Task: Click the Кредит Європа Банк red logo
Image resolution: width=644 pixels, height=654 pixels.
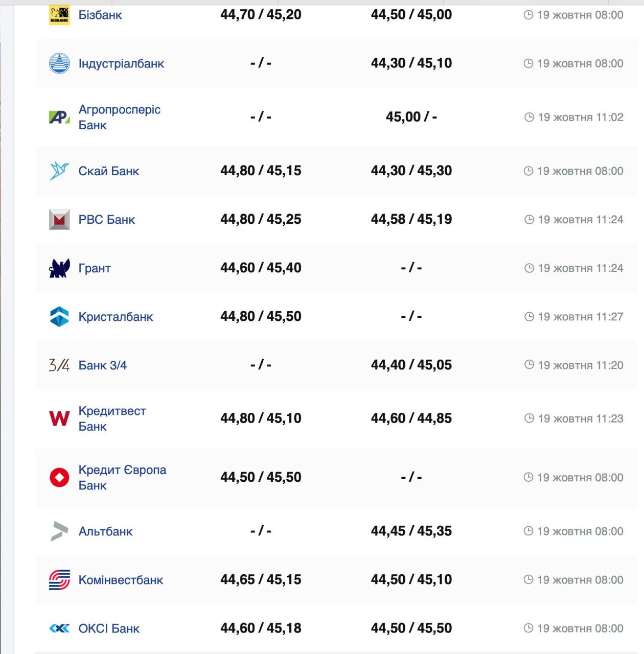Action: (59, 477)
